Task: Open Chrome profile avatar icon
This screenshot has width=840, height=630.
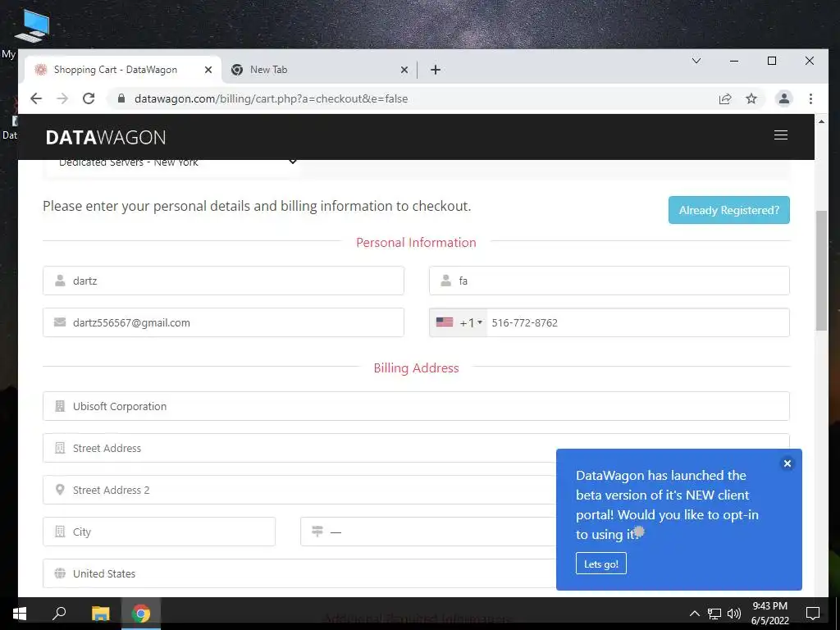Action: 783,98
